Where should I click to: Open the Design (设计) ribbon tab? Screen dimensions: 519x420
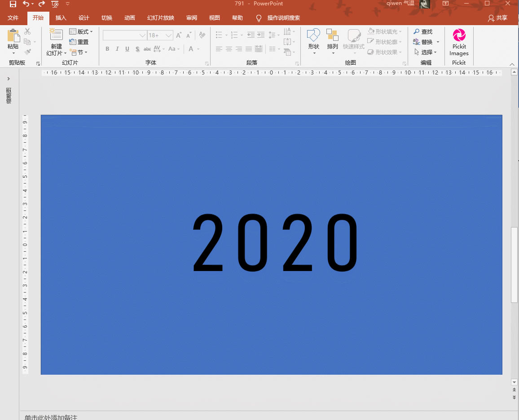84,18
